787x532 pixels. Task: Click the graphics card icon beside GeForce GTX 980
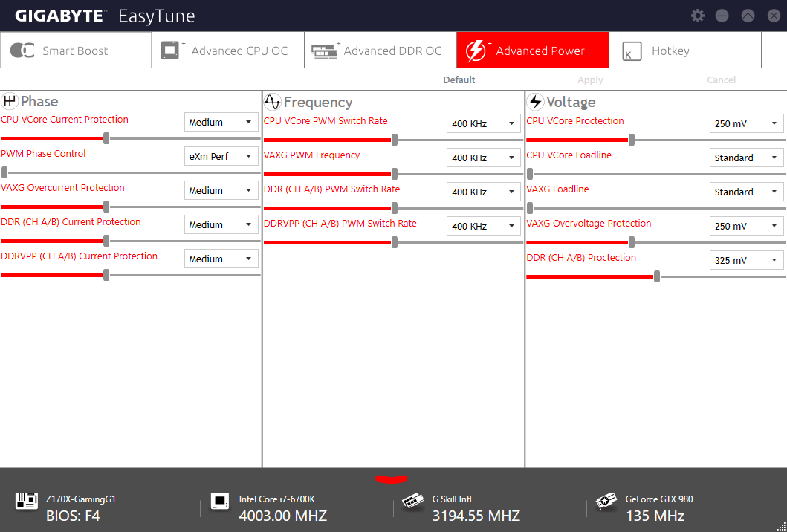point(606,502)
